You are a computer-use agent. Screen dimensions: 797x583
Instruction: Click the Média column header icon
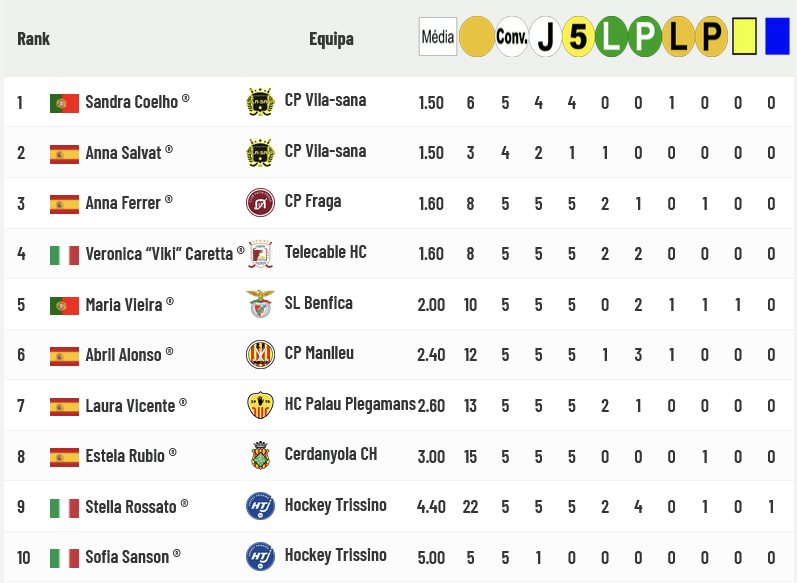tap(438, 38)
